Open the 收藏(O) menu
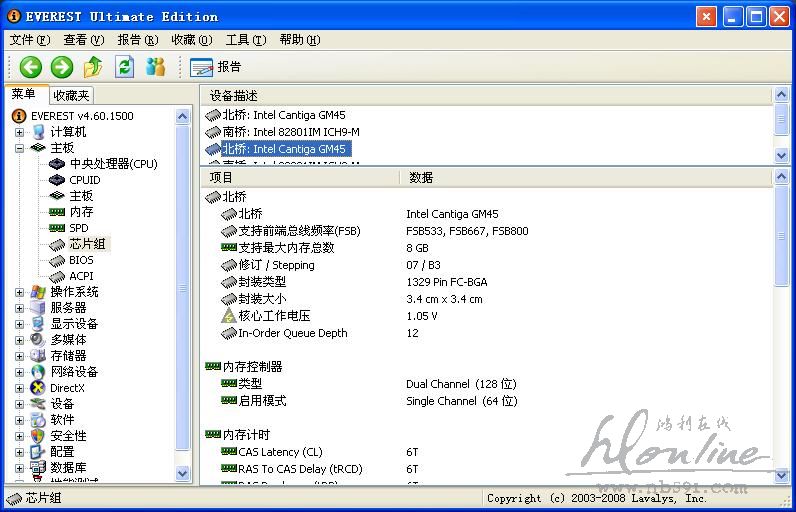The height and width of the screenshot is (512, 796). (x=191, y=40)
